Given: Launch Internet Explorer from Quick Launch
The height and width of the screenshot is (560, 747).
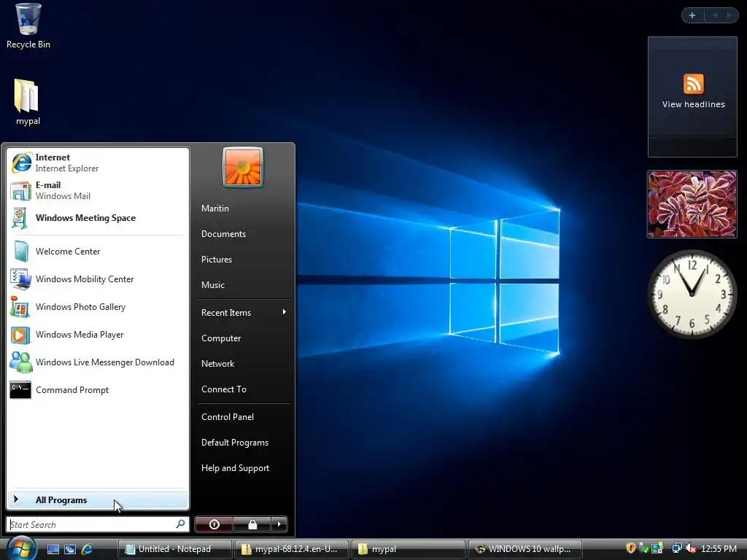Looking at the screenshot, I should coord(88,549).
